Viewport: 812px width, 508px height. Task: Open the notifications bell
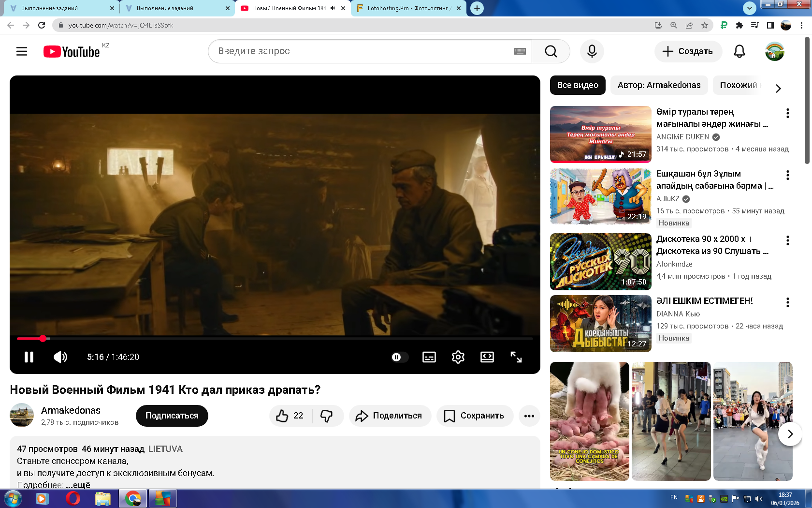coord(739,51)
